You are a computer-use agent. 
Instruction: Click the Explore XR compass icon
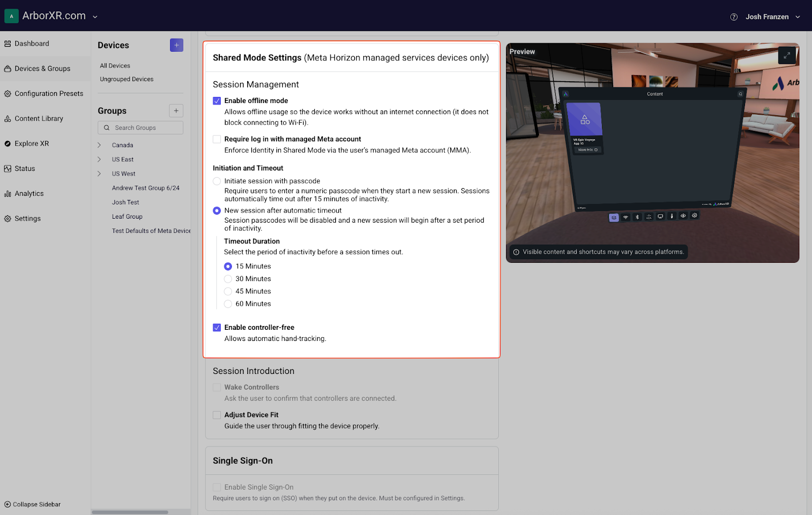(x=8, y=144)
